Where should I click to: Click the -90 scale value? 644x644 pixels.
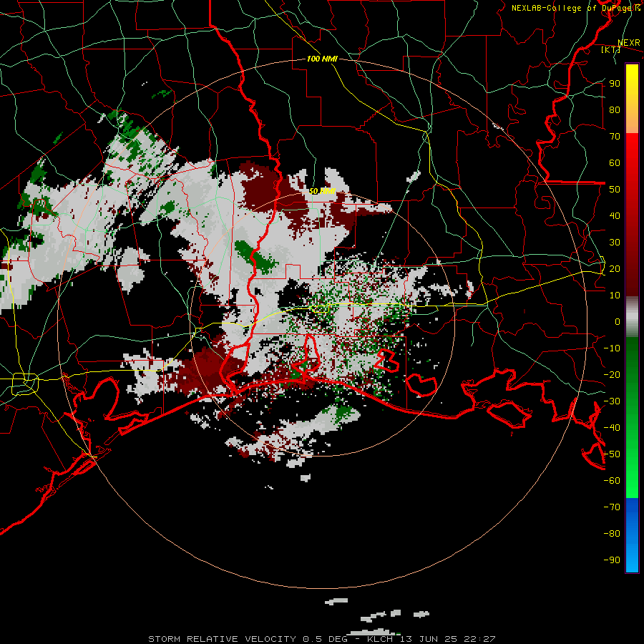[x=612, y=560]
